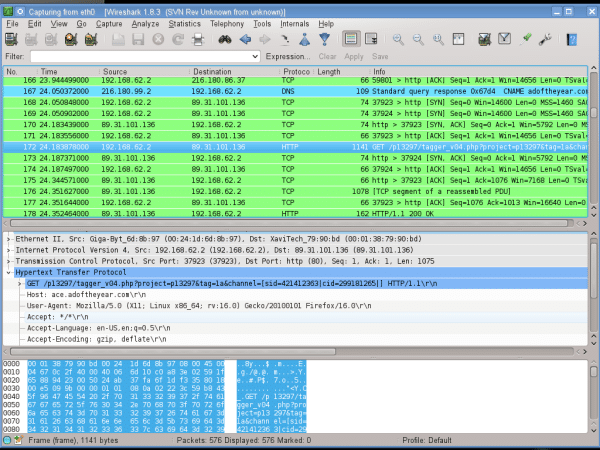600x450 pixels.
Task: Toggle the colorize packet list button
Action: point(351,39)
